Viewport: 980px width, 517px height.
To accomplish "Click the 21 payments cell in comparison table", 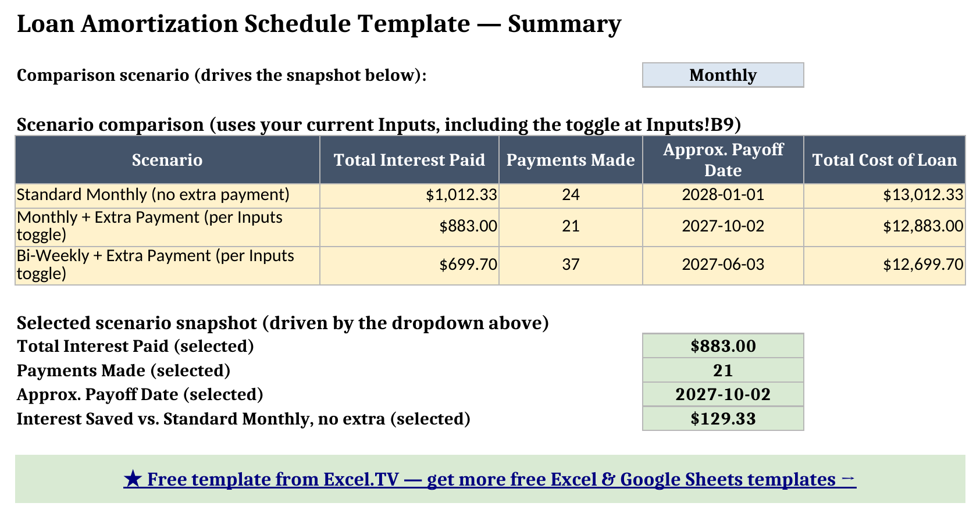I will point(571,227).
